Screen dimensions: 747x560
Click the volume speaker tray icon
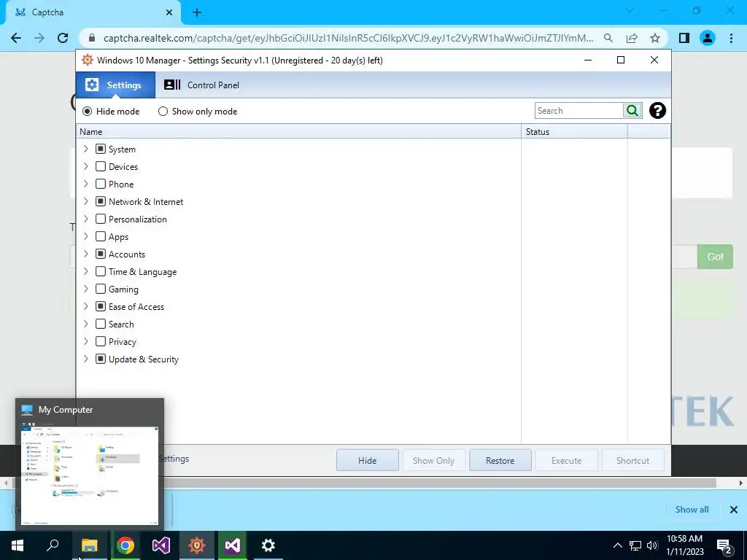[652, 545]
